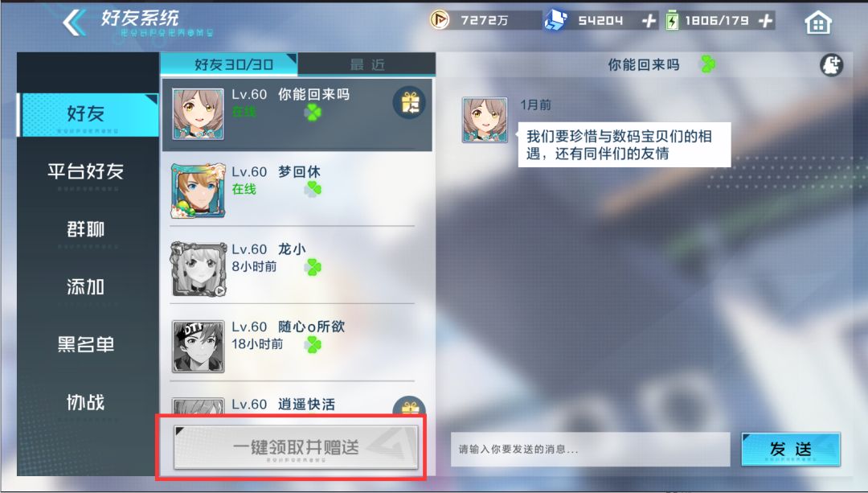Image resolution: width=868 pixels, height=493 pixels.
Task: Open the add-friend profile icon in chat header
Action: (x=831, y=65)
